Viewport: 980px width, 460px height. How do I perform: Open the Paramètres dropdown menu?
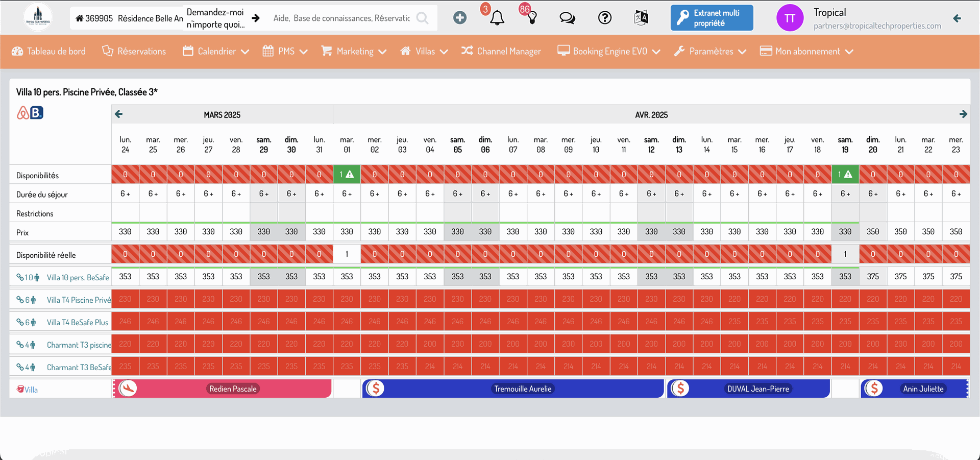point(710,52)
